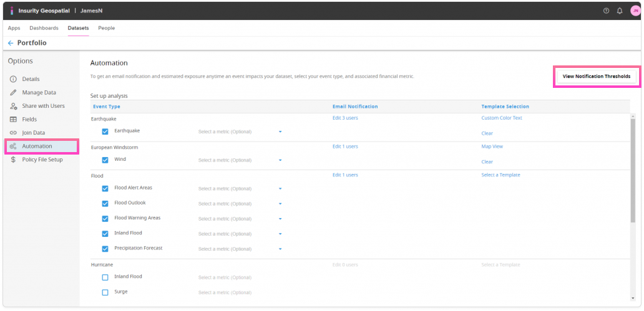The image size is (644, 311).
Task: Enable the Hurricane Surge checkbox
Action: [x=105, y=292]
